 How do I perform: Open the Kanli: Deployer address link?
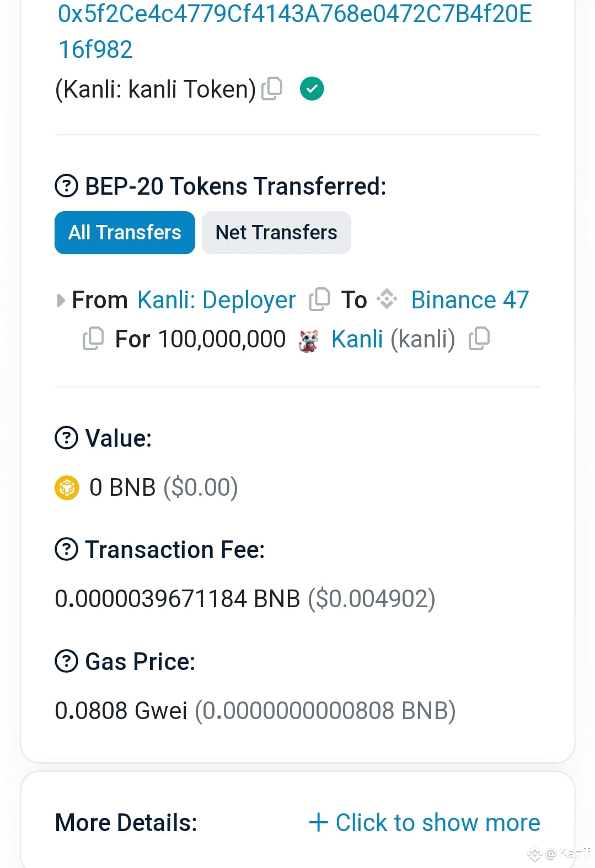(217, 300)
